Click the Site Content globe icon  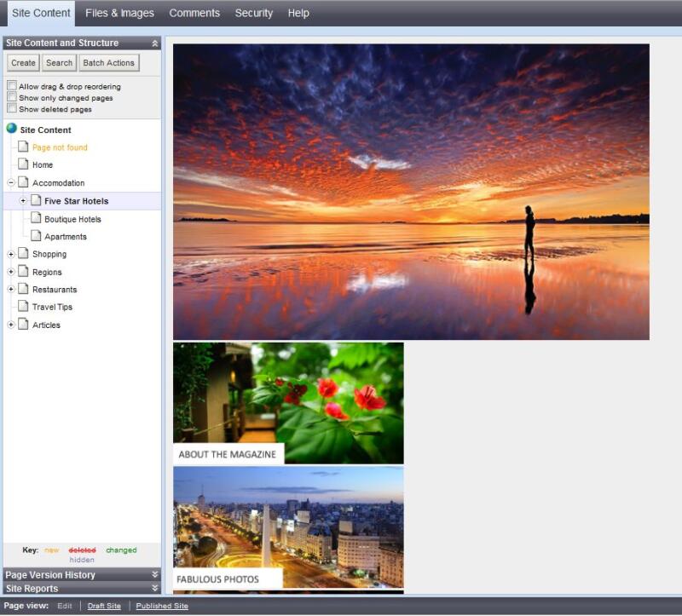(11, 130)
